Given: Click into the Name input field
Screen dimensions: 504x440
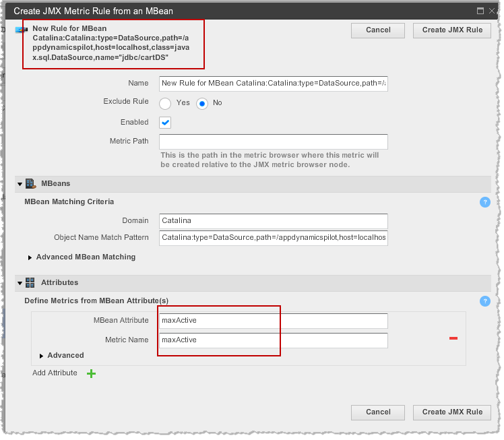Looking at the screenshot, I should click(x=273, y=84).
